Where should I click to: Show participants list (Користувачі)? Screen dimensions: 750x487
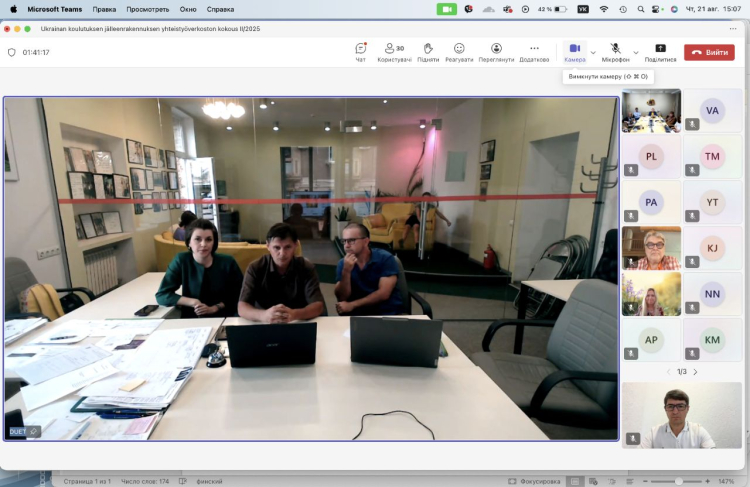[x=393, y=50]
